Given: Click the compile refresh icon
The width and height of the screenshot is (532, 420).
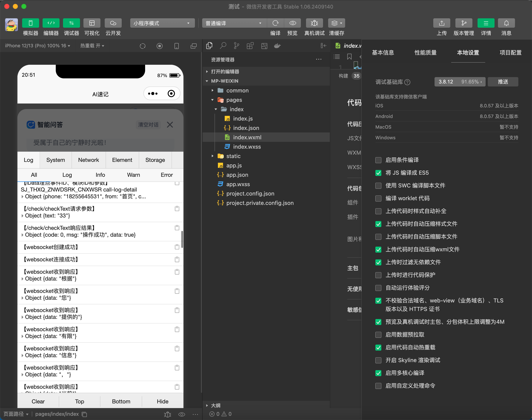Looking at the screenshot, I should coord(275,23).
